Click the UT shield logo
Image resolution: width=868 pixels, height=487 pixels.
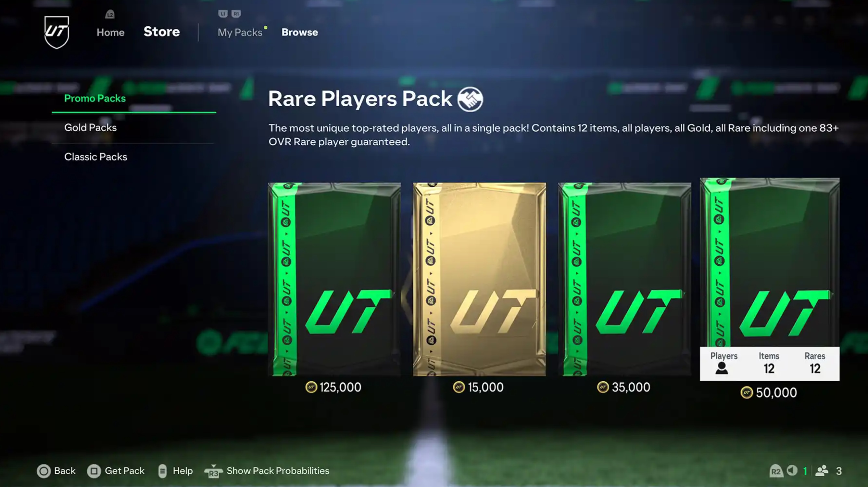(x=57, y=32)
